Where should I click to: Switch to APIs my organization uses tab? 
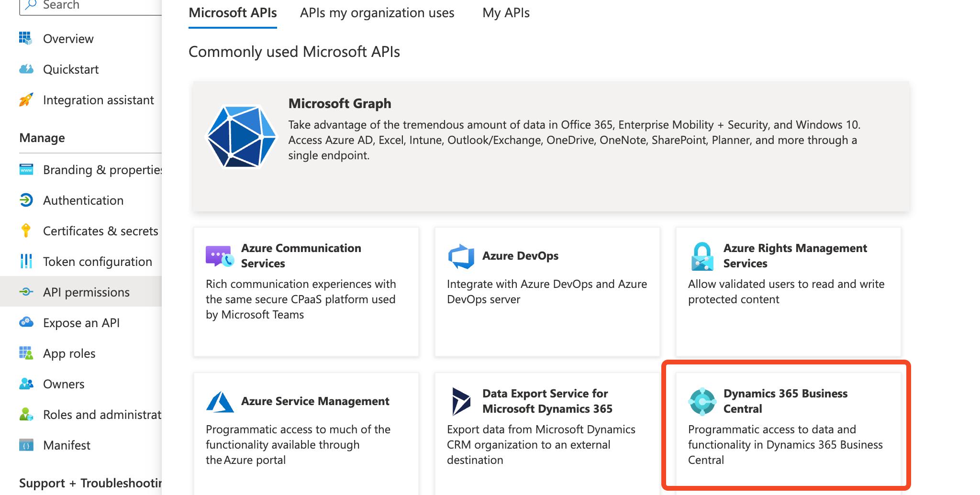pyautogui.click(x=377, y=13)
